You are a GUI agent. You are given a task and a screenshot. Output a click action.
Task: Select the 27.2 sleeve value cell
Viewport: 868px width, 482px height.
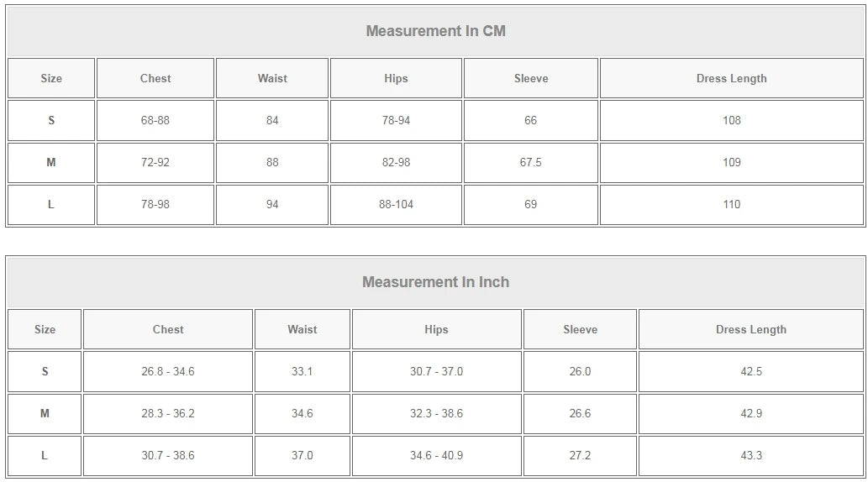pos(580,456)
